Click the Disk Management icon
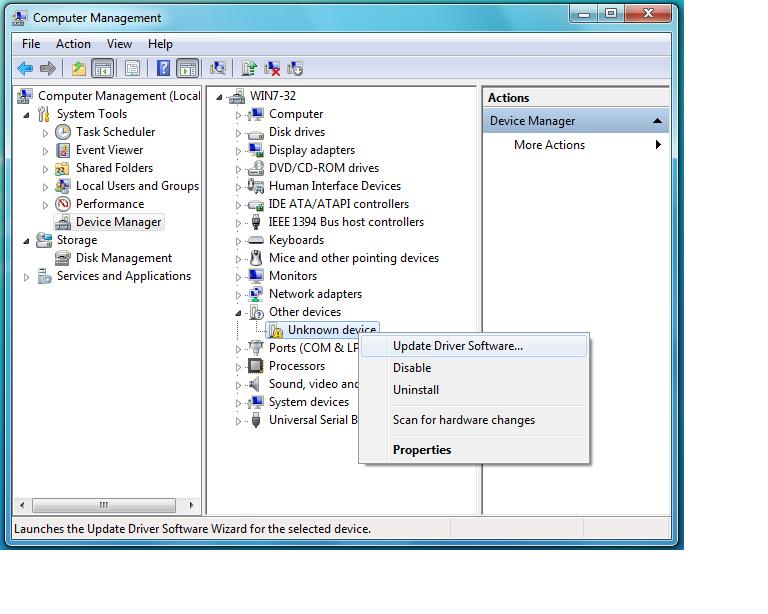This screenshot has width=768, height=614. coord(63,258)
